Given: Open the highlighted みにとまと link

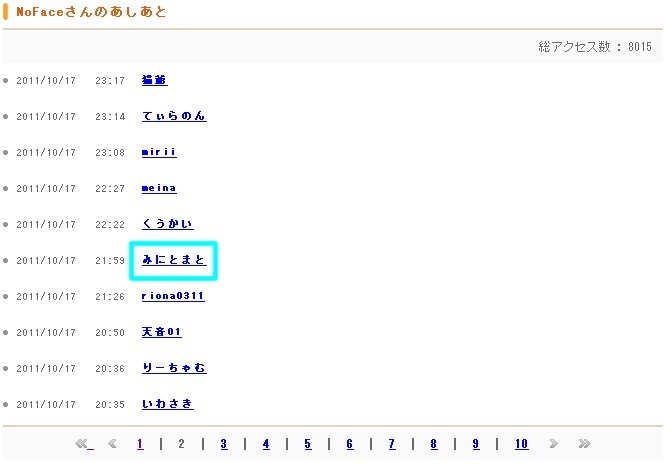Looking at the screenshot, I should point(174,260).
